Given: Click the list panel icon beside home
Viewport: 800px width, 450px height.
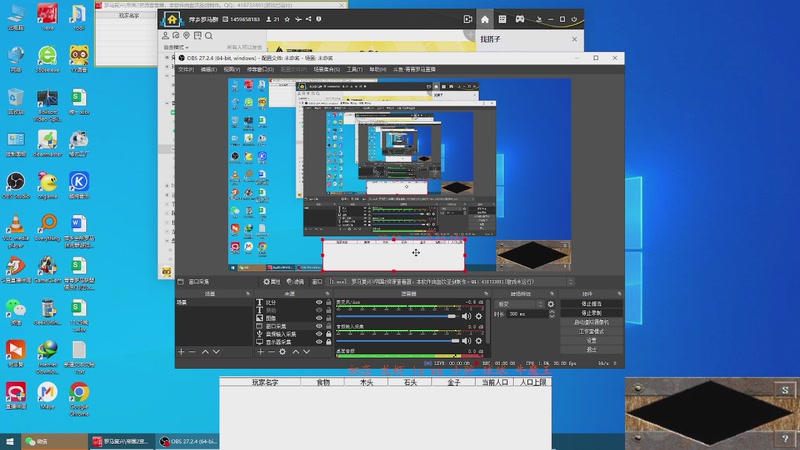Looking at the screenshot, I should click(x=502, y=19).
